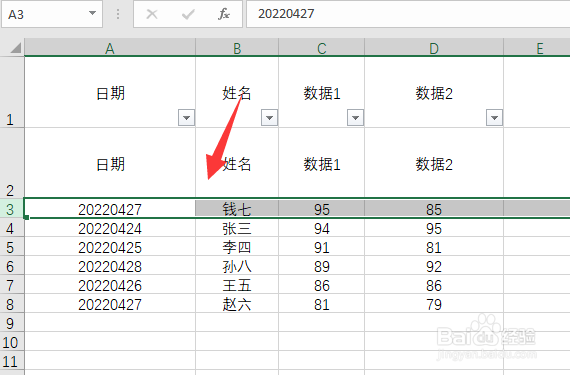570x375 pixels.
Task: Select cell D6 with value 92
Action: point(434,266)
